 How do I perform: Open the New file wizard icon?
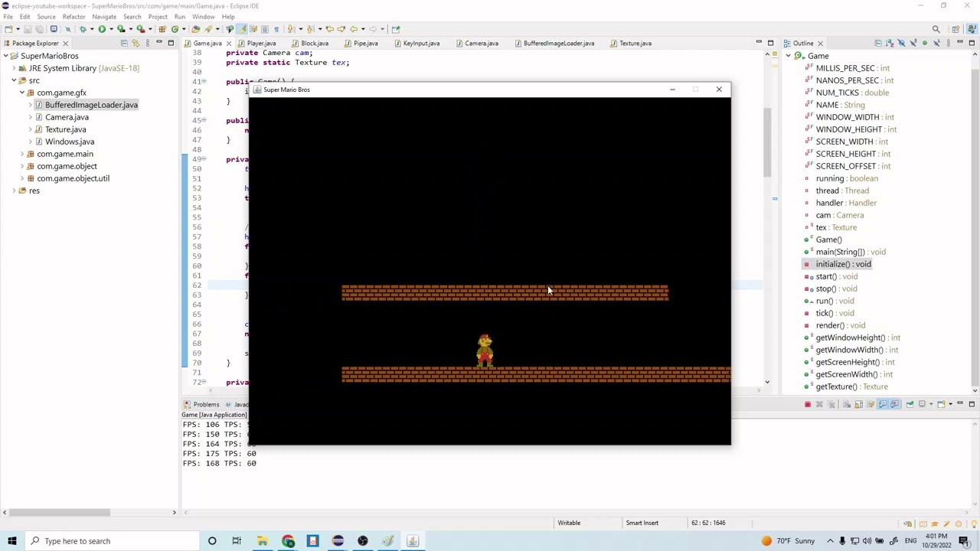click(8, 29)
